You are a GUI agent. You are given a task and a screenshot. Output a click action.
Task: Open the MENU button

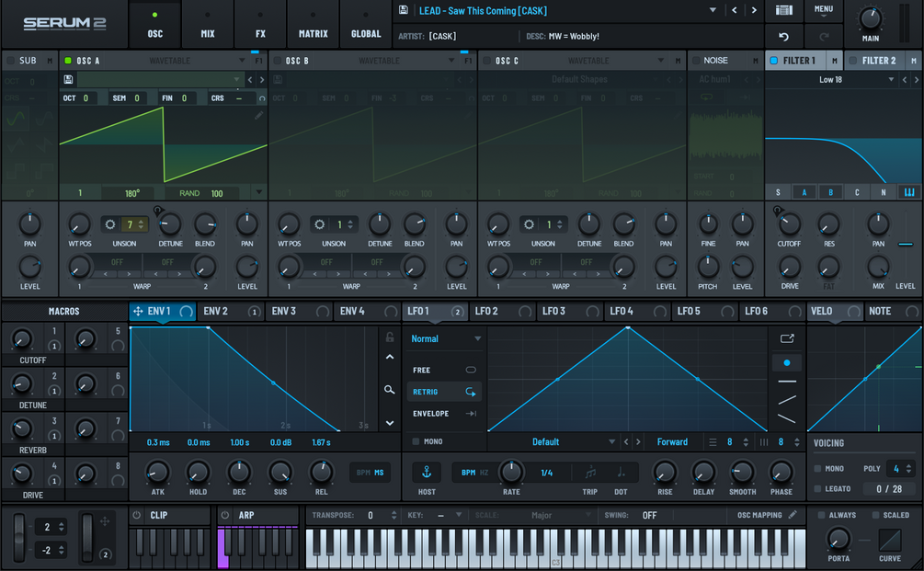(x=823, y=10)
